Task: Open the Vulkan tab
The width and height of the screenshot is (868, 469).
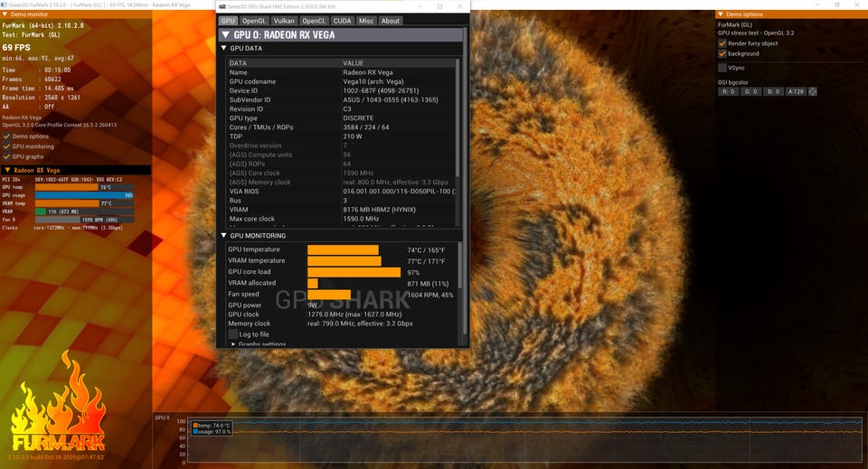Action: (x=284, y=21)
